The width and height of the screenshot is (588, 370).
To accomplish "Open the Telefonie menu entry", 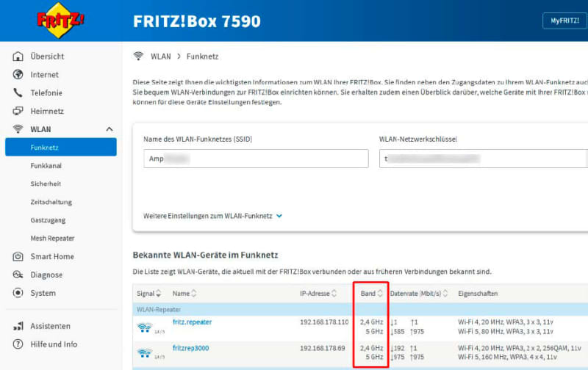I will (46, 93).
